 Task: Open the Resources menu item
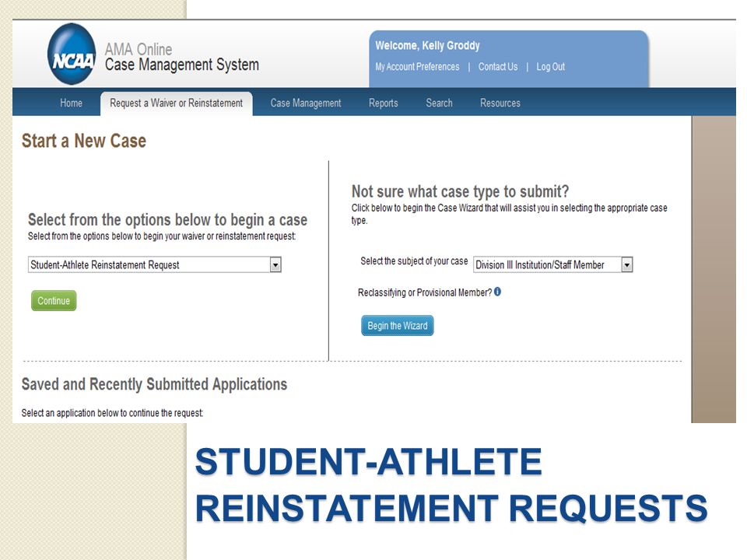[x=500, y=103]
